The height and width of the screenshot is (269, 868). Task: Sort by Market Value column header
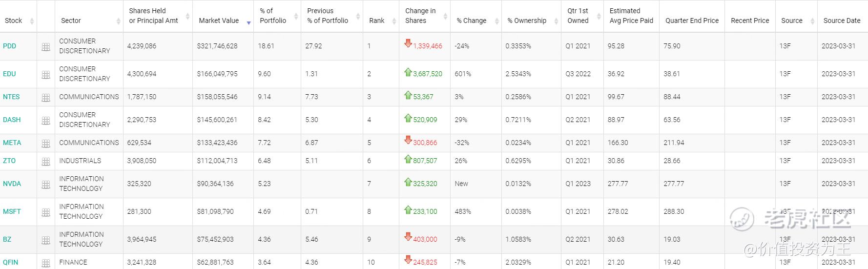coord(219,21)
